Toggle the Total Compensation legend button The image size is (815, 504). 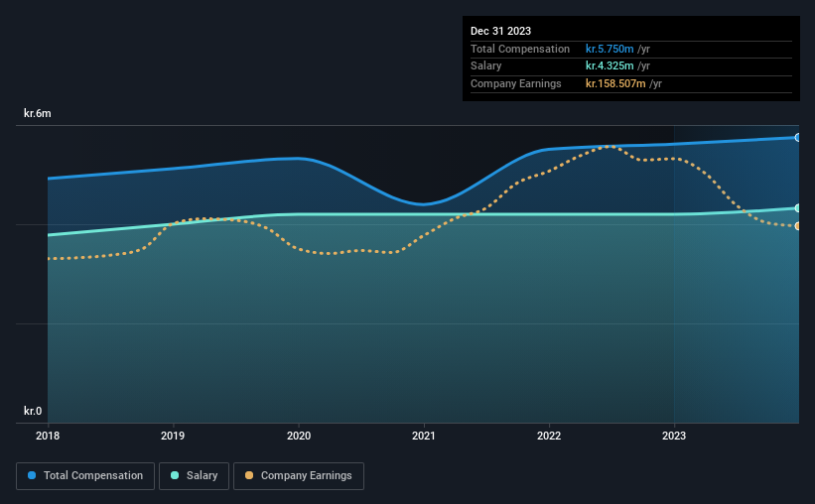click(x=85, y=476)
